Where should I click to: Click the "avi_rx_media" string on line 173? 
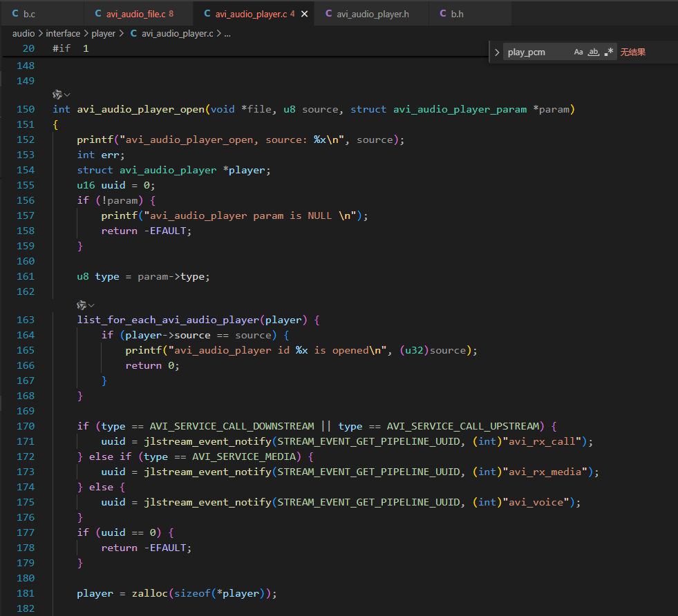tap(545, 472)
